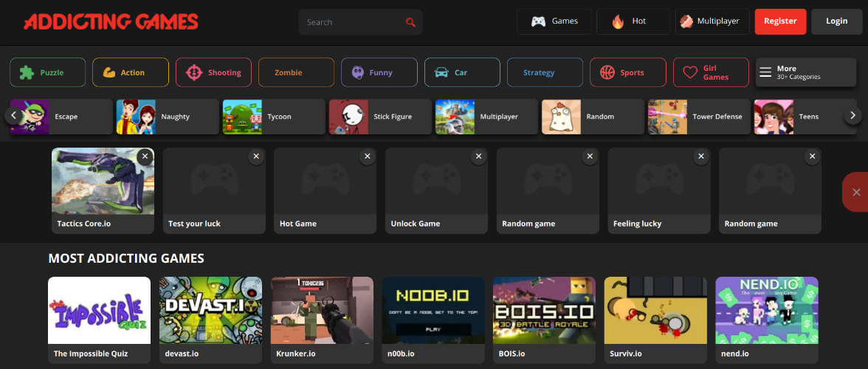Screen dimensions: 868x369
Task: Play Surviv.io game
Action: tap(656, 320)
